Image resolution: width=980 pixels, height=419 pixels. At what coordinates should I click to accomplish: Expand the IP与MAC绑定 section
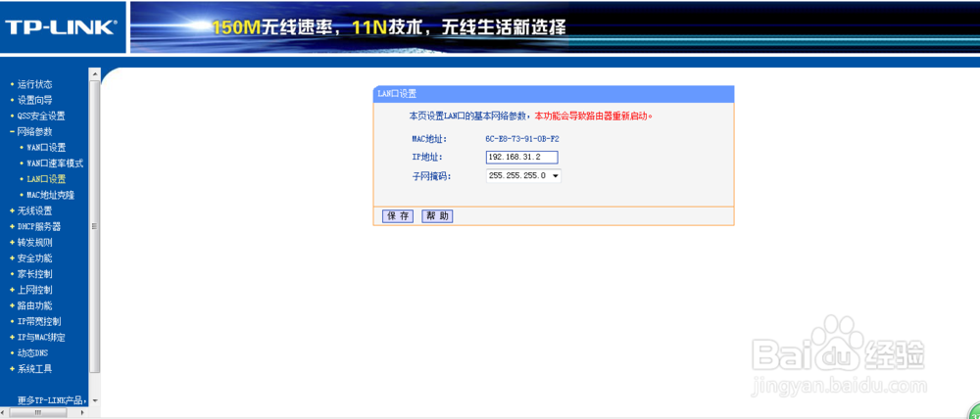point(40,337)
